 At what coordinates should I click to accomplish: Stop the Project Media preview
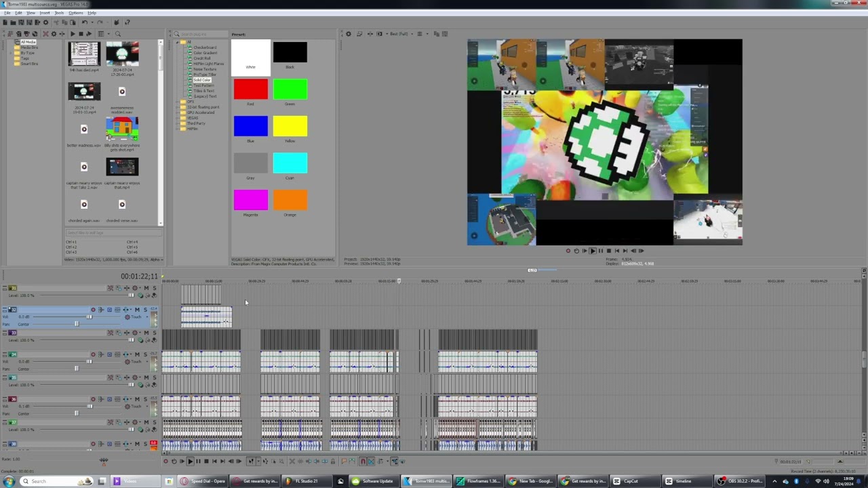point(81,34)
